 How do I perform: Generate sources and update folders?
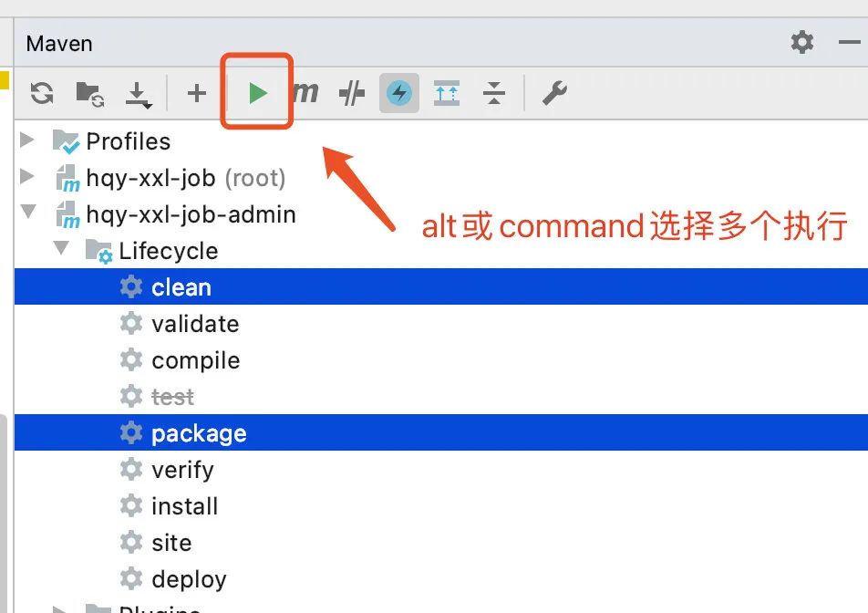[89, 94]
